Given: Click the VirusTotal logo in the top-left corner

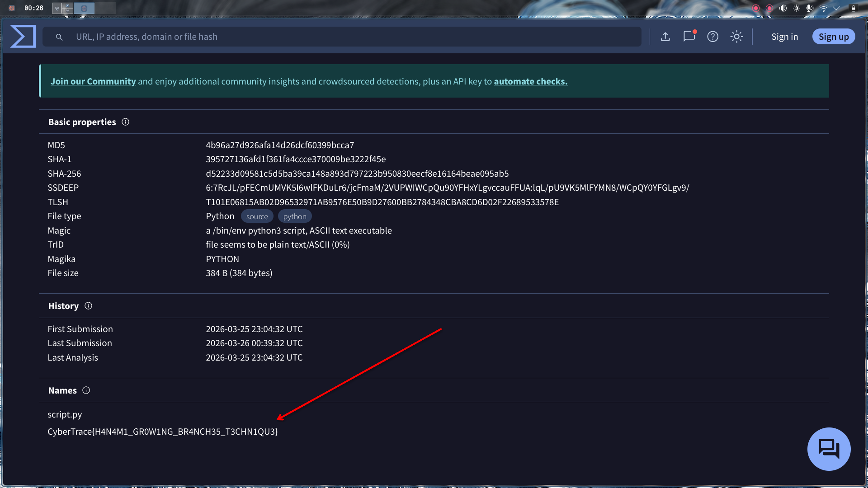Looking at the screenshot, I should click(23, 36).
